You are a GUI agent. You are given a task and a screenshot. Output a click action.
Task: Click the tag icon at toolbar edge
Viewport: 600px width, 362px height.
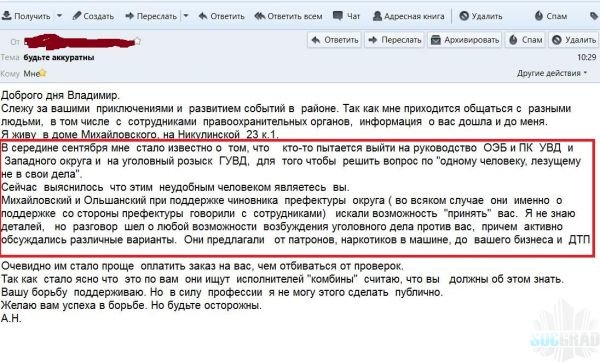(x=594, y=16)
